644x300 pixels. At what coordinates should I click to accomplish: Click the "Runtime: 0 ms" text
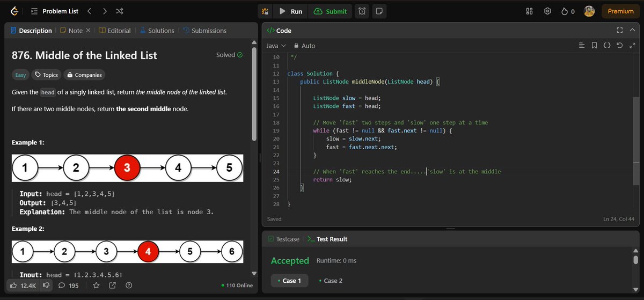336,261
